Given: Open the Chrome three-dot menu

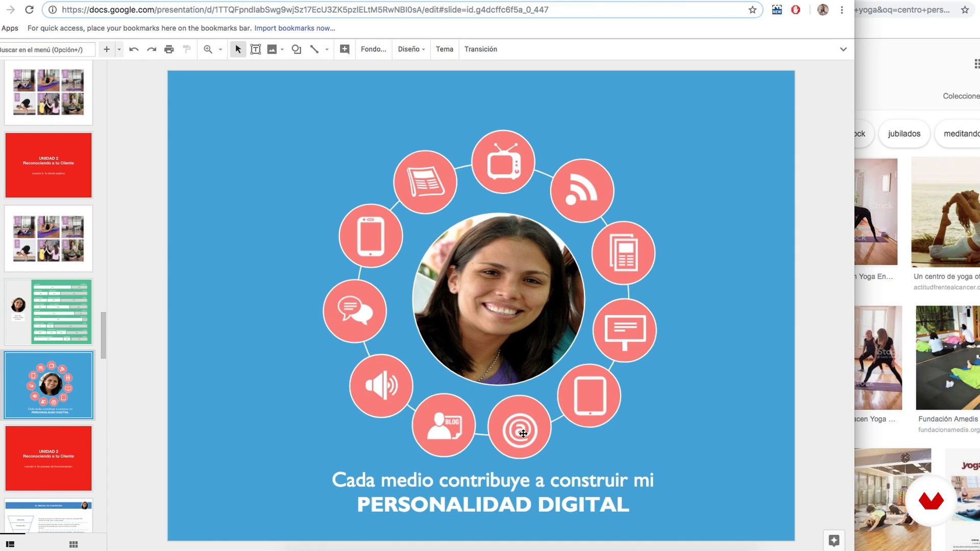Looking at the screenshot, I should click(x=842, y=10).
